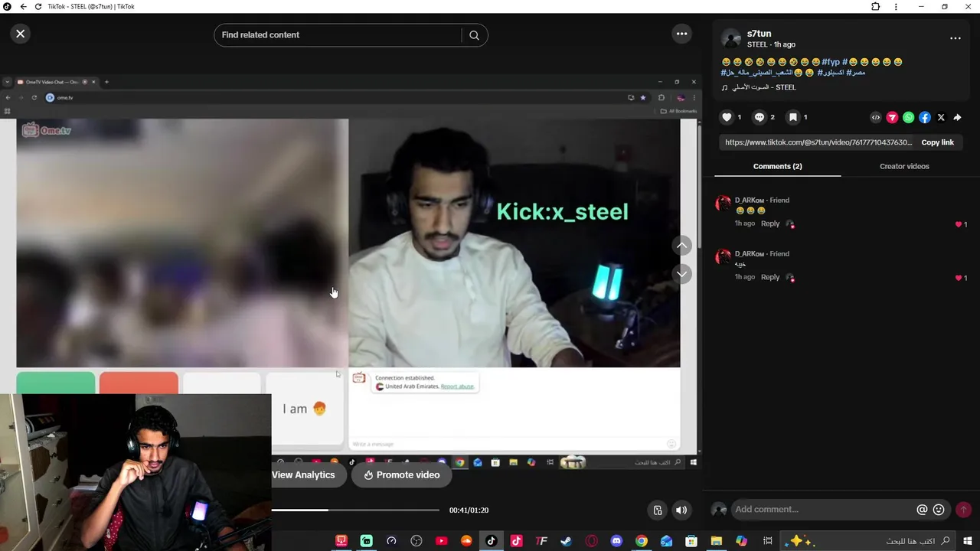The image size is (980, 551).
Task: Seek along the video progress bar
Action: (x=355, y=510)
